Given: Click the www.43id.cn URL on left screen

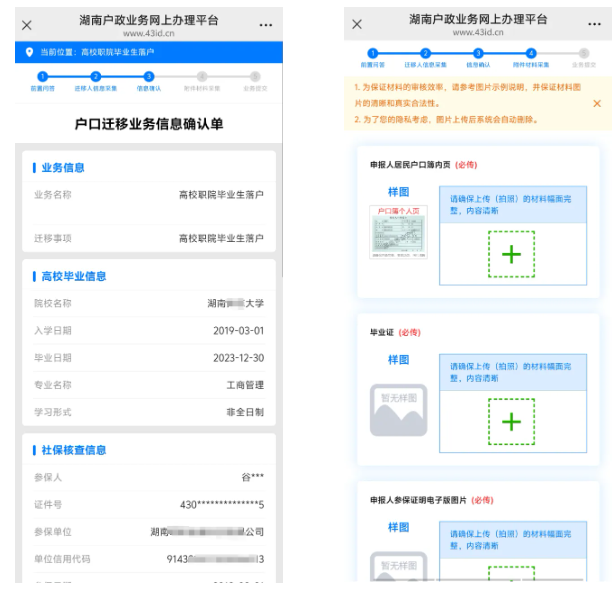Looking at the screenshot, I should point(149,32).
